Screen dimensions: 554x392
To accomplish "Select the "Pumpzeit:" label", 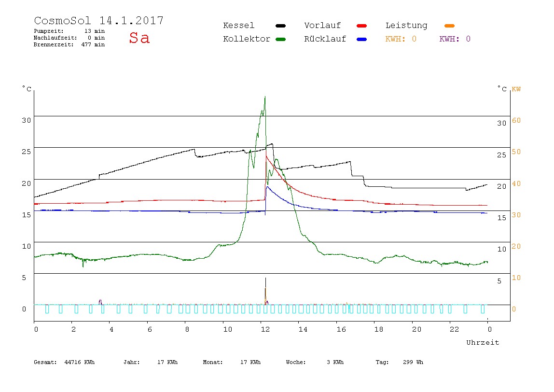I will 49,31.
